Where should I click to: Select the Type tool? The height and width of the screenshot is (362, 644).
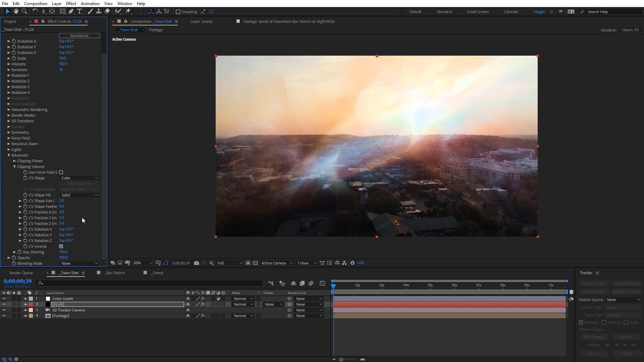[x=79, y=11]
